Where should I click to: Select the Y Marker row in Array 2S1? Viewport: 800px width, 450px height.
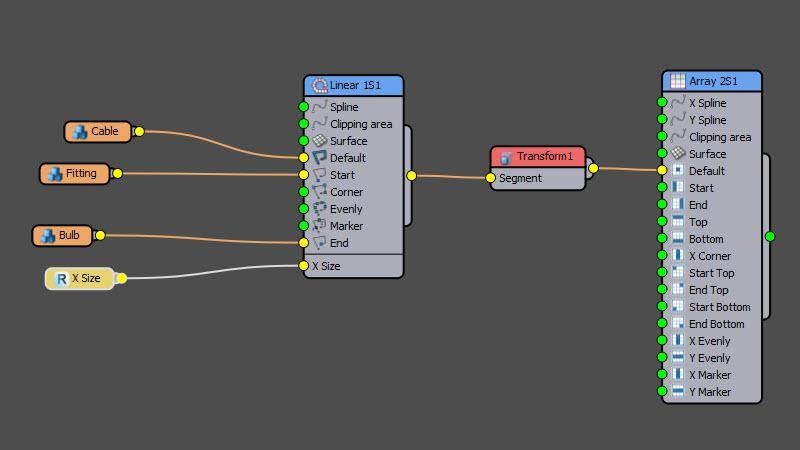tap(709, 392)
